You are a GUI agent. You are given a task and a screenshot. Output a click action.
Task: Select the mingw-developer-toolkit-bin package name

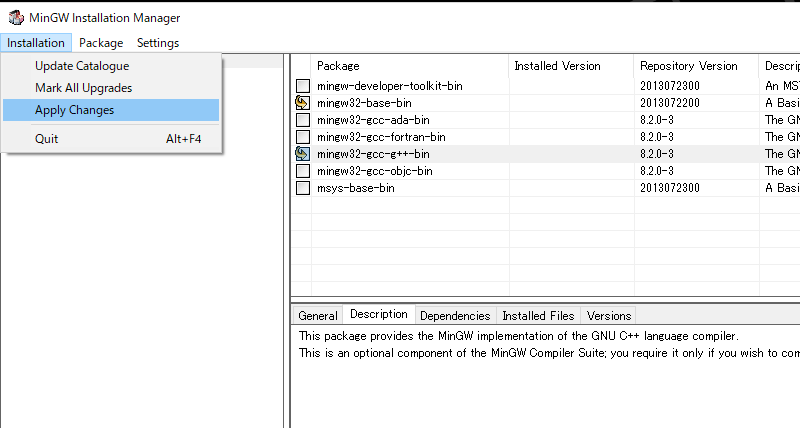(x=390, y=86)
